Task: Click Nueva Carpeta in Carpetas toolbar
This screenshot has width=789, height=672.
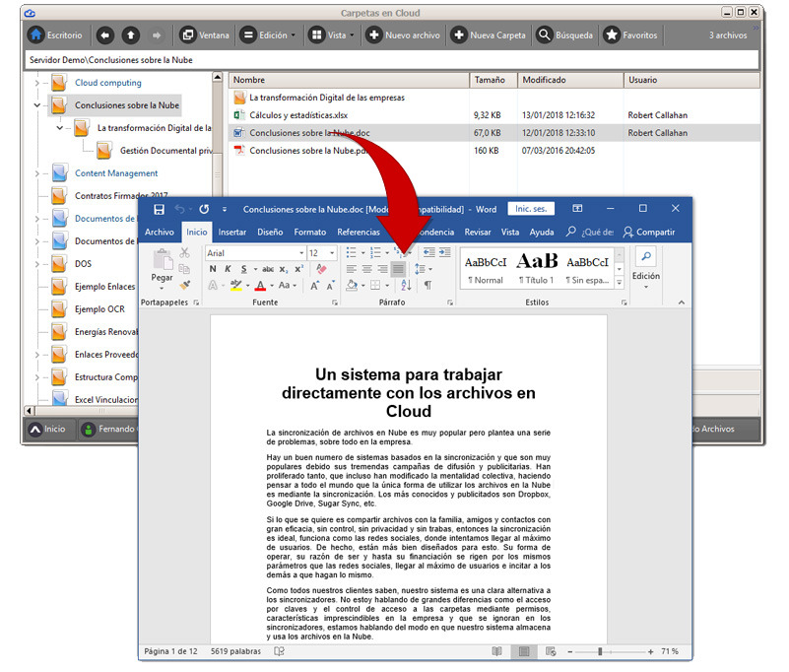Action: click(x=489, y=35)
